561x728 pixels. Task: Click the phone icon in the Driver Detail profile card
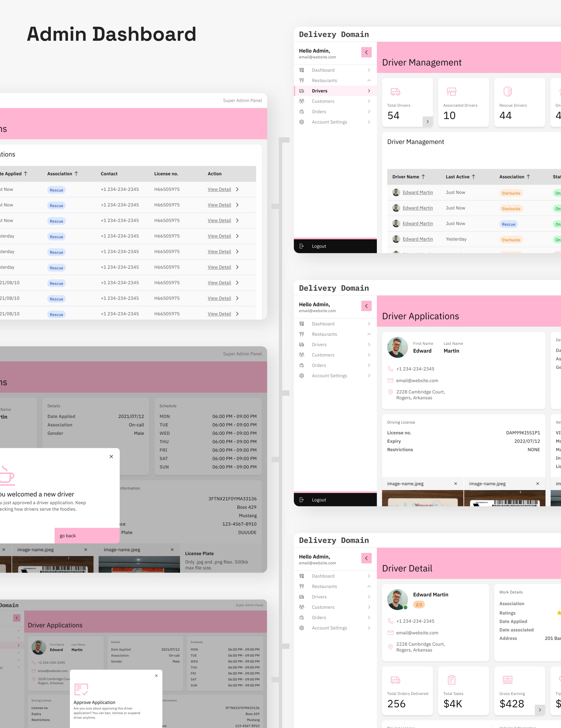pyautogui.click(x=390, y=621)
